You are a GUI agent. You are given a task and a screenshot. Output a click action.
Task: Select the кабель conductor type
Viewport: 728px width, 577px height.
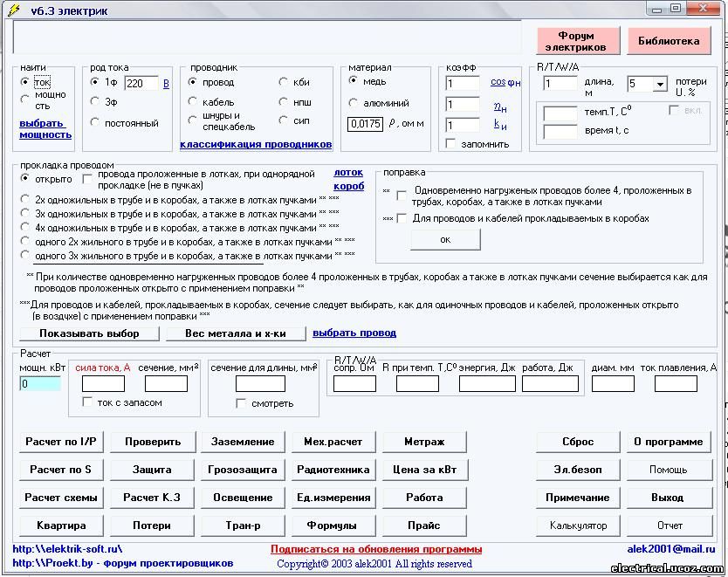(x=194, y=102)
